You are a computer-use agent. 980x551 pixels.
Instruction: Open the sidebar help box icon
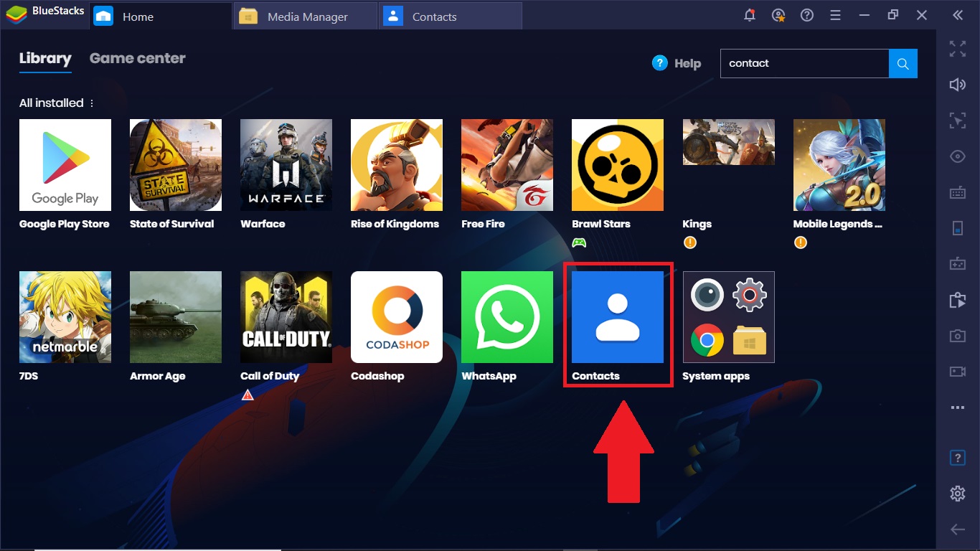tap(958, 458)
